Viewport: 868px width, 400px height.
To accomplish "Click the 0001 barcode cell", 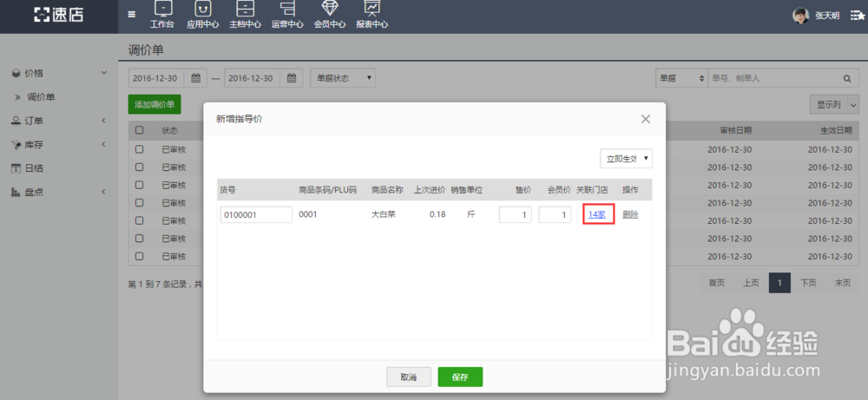I will 308,214.
